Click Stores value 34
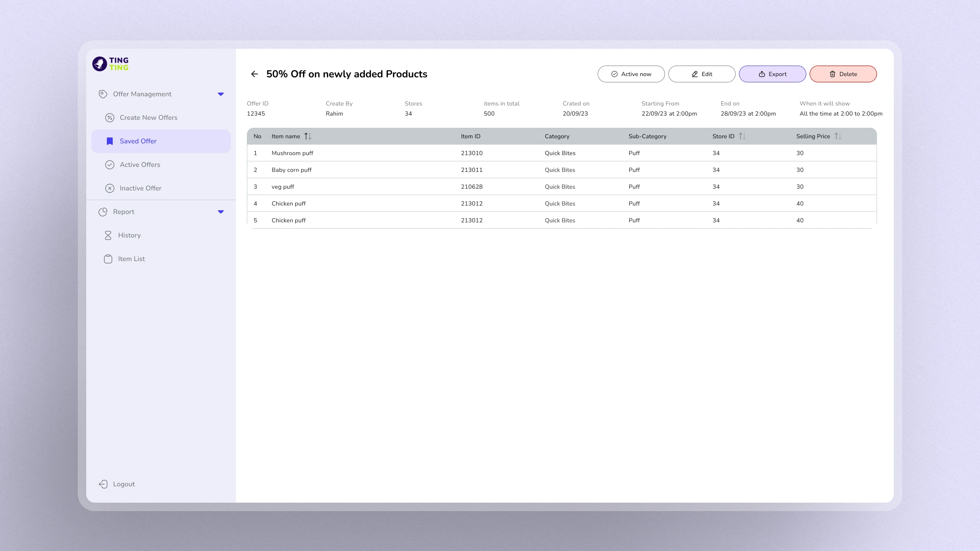This screenshot has height=551, width=980. click(x=408, y=113)
